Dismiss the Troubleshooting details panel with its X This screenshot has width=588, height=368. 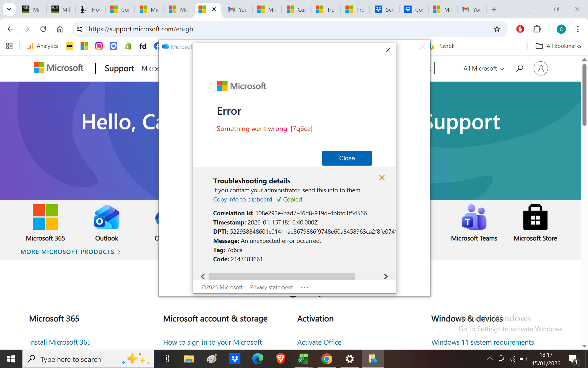click(382, 178)
